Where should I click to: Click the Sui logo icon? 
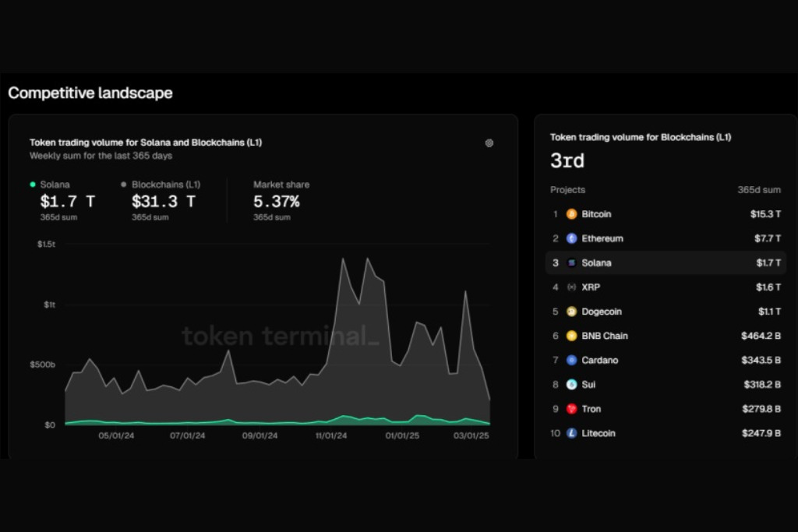point(571,385)
